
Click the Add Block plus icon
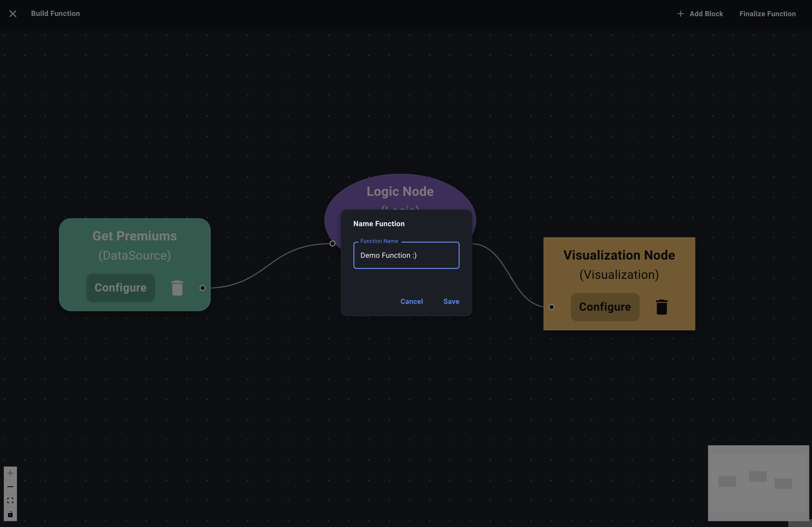pos(680,14)
